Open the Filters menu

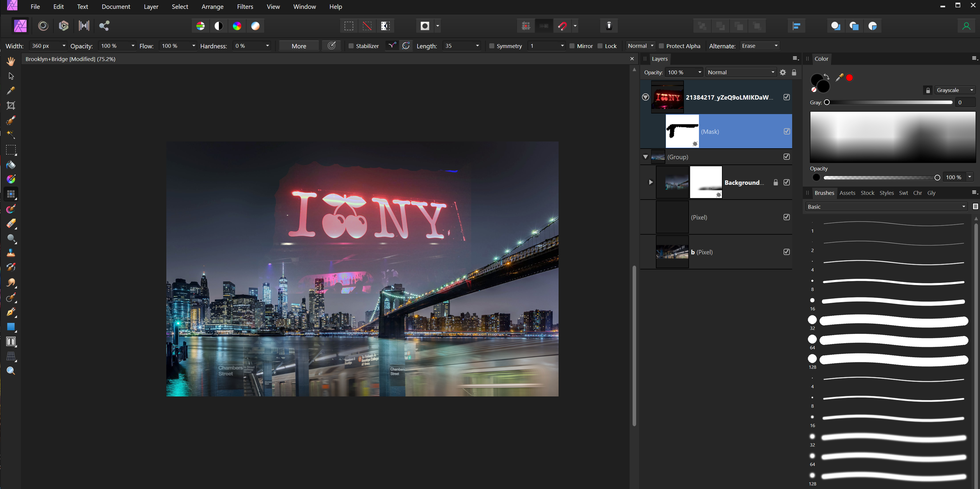[245, 6]
